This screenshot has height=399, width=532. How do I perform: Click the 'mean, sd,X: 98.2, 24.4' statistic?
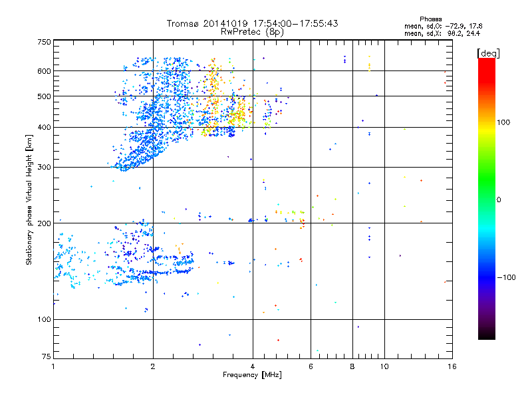[442, 33]
